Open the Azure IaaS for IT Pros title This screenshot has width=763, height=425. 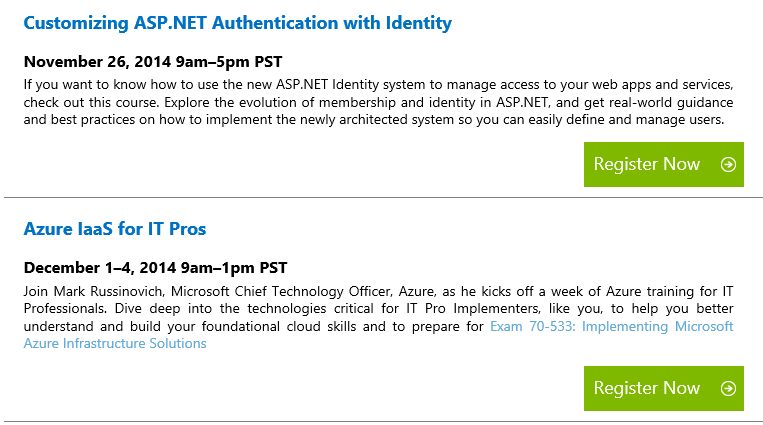click(x=115, y=229)
